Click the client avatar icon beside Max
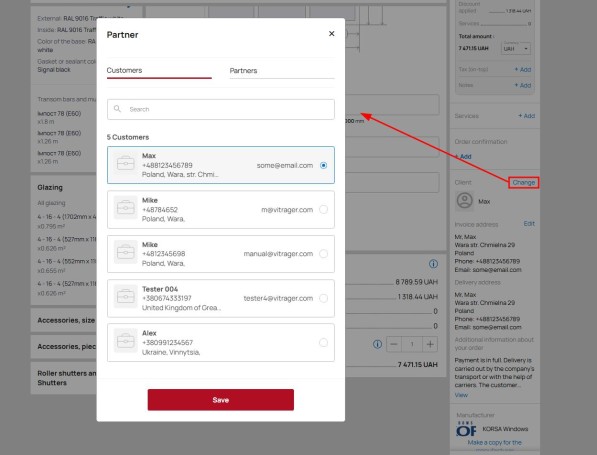Viewport: 597px width, 455px height. (465, 201)
